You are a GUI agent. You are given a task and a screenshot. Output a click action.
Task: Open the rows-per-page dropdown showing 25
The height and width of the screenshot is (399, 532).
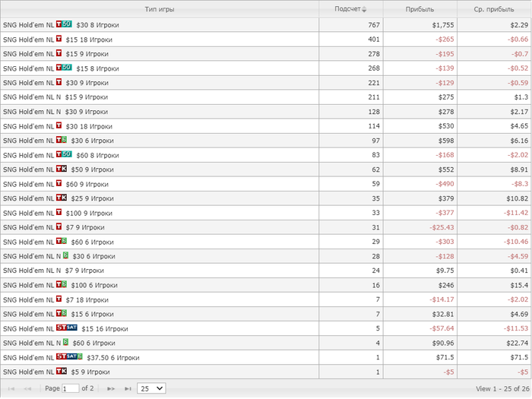pos(151,388)
